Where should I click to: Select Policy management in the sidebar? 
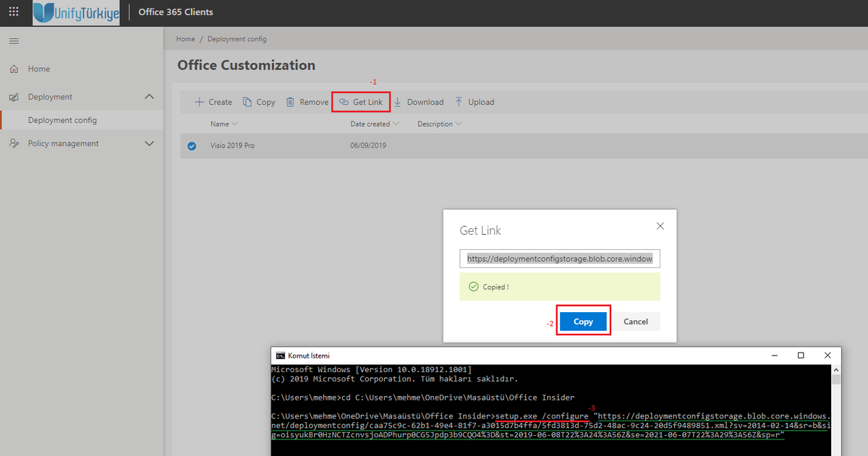[x=63, y=144]
